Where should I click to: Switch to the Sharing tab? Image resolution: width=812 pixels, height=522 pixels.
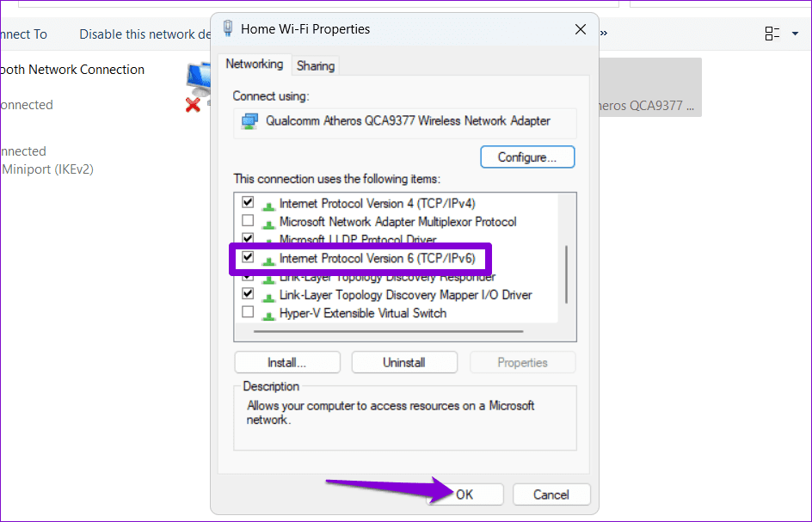pyautogui.click(x=316, y=65)
